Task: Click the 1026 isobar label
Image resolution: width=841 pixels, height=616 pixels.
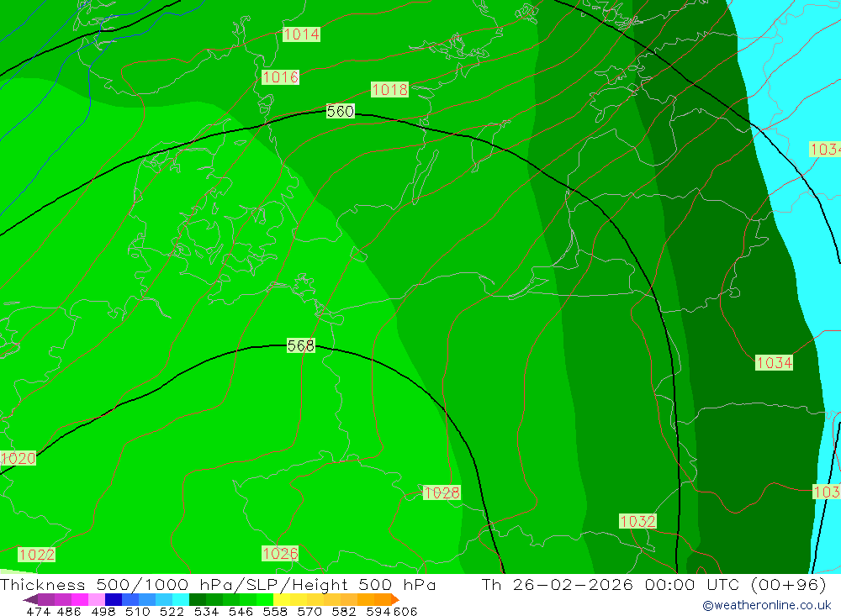Action: pos(280,553)
